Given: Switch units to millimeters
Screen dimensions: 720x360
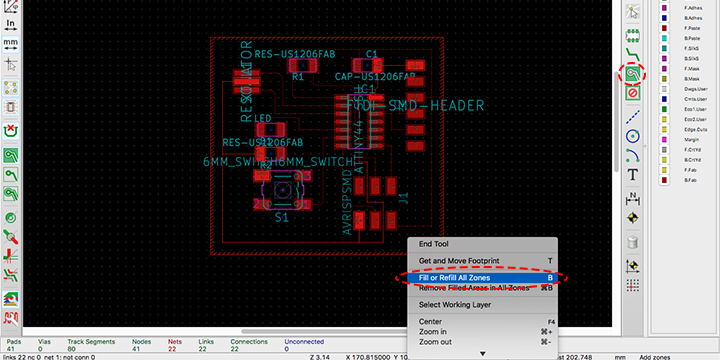Looking at the screenshot, I should 11,44.
